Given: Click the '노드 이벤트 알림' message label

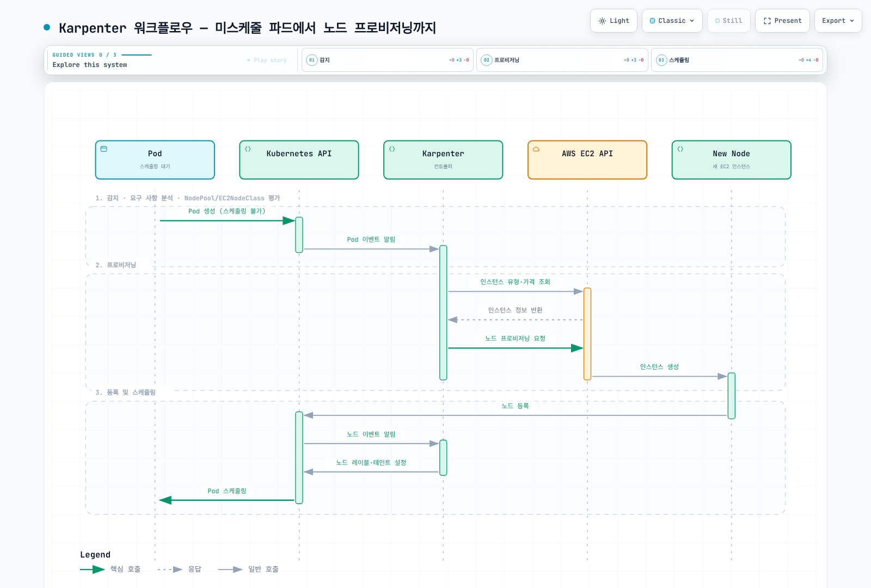Looking at the screenshot, I should (371, 434).
